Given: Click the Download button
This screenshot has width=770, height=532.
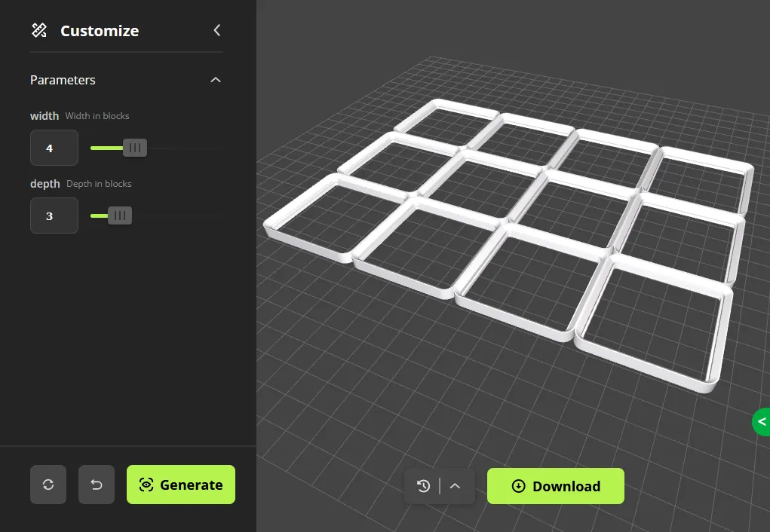Looking at the screenshot, I should click(x=556, y=486).
